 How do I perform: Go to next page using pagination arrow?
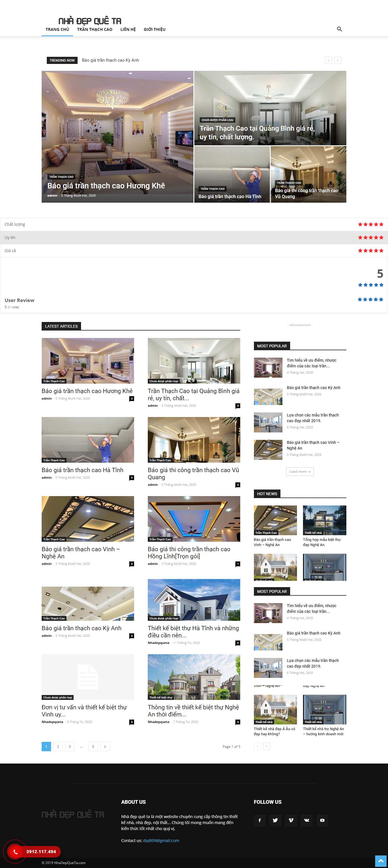coord(105,746)
